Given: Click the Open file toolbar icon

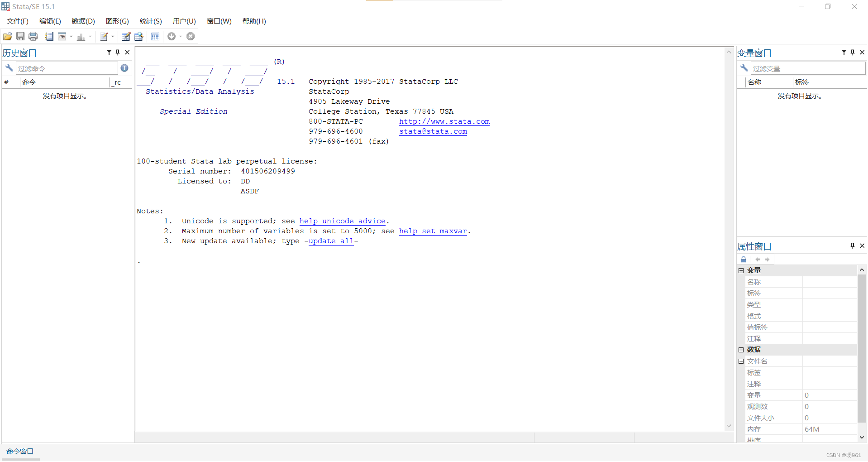Looking at the screenshot, I should [8, 37].
